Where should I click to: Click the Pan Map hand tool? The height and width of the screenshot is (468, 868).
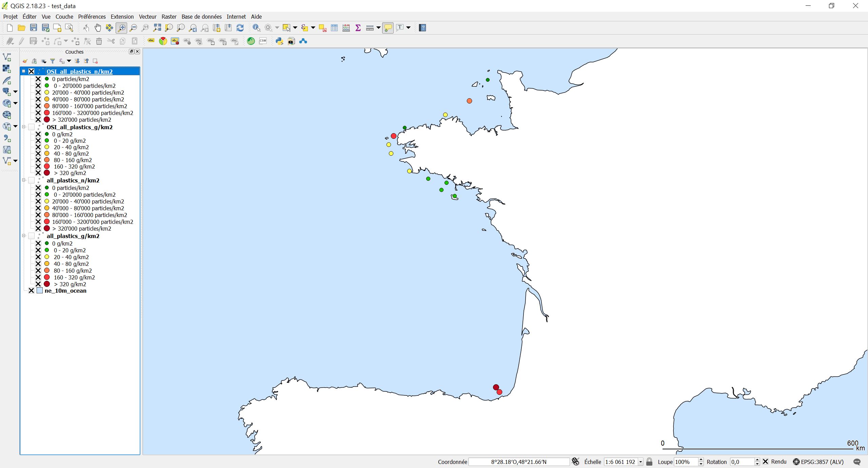[98, 28]
